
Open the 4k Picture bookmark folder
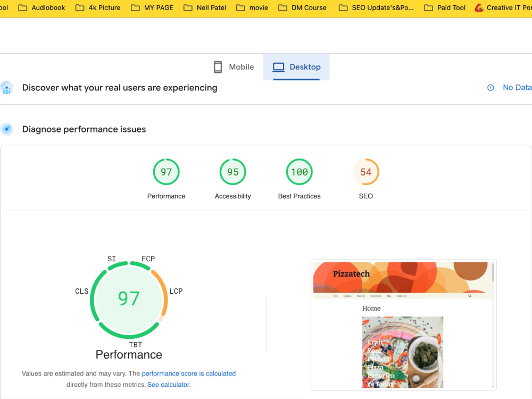[98, 7]
